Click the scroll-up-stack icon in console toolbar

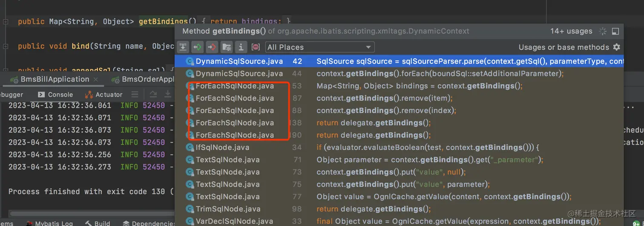point(153,94)
